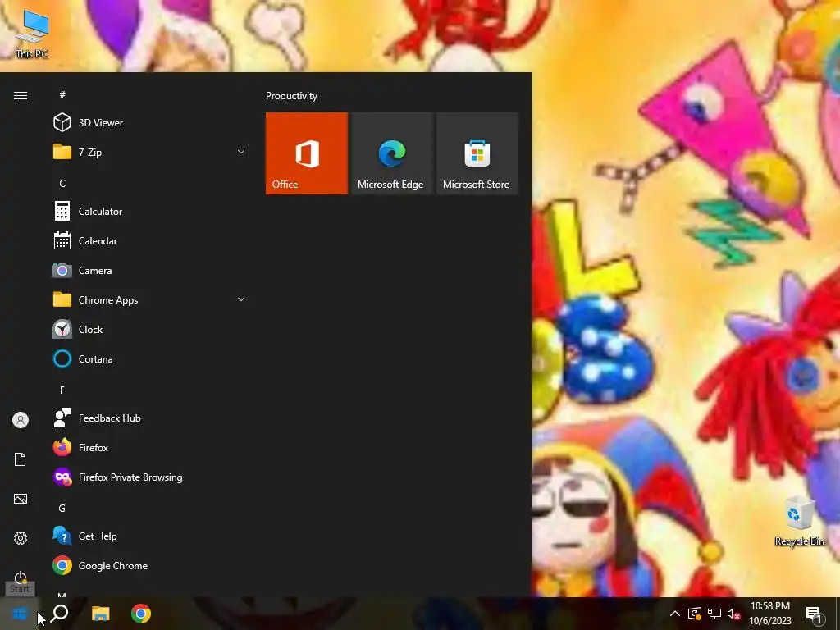The height and width of the screenshot is (630, 840).
Task: Launch Cortana from the list
Action: pyautogui.click(x=150, y=358)
